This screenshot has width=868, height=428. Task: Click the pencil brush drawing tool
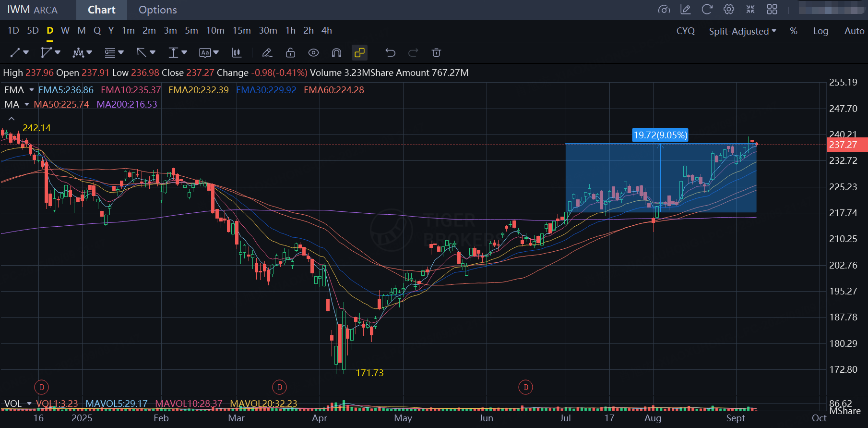(x=267, y=53)
